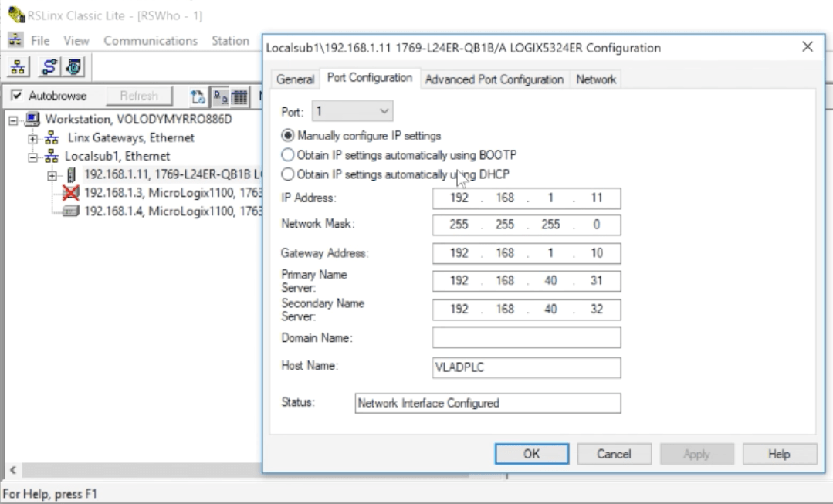
Task: Click the 'For Help, press F1' status text
Action: (x=50, y=494)
